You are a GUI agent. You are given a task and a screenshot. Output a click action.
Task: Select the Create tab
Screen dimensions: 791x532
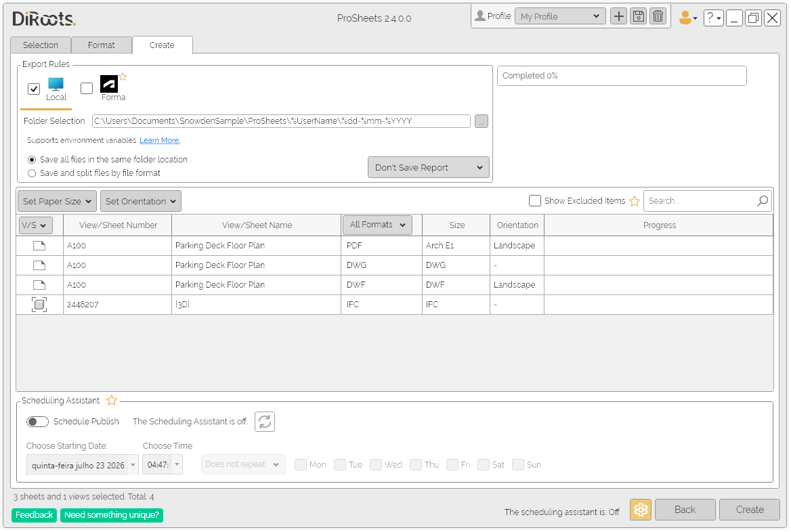[162, 45]
